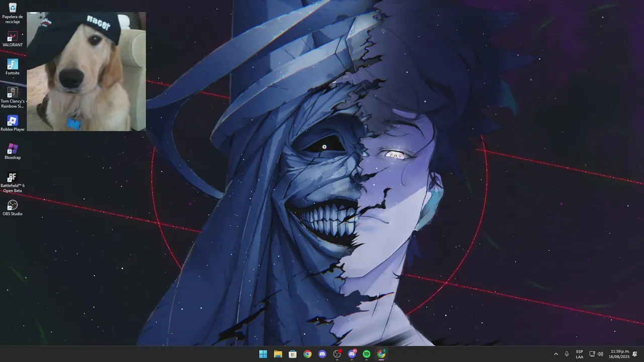Select the Fortnite desktop shortcut
The width and height of the screenshot is (644, 362).
[x=13, y=67]
